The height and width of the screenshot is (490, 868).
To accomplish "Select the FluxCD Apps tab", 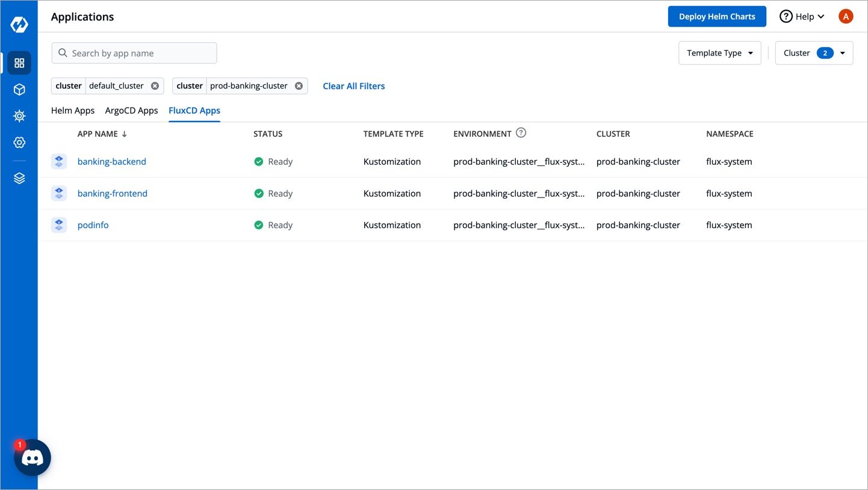I will (x=194, y=110).
